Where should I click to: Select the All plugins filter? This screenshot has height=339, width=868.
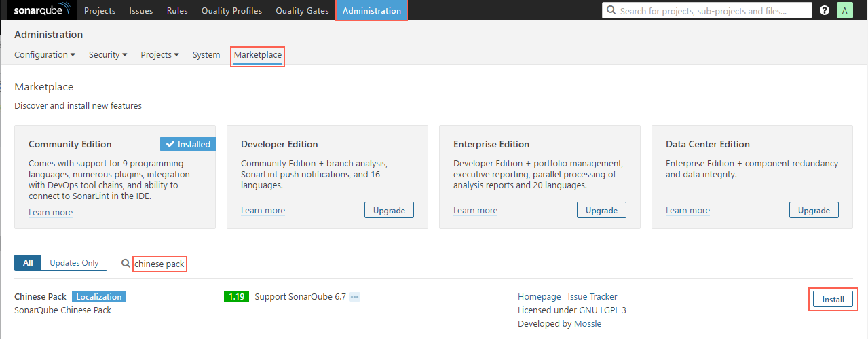[x=28, y=263]
